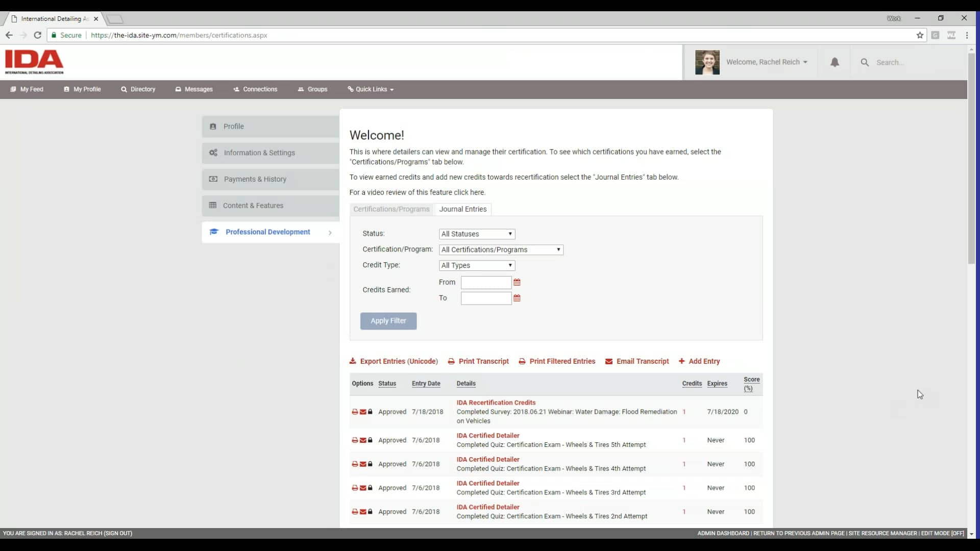Open the All Statuses dropdown

point(476,234)
